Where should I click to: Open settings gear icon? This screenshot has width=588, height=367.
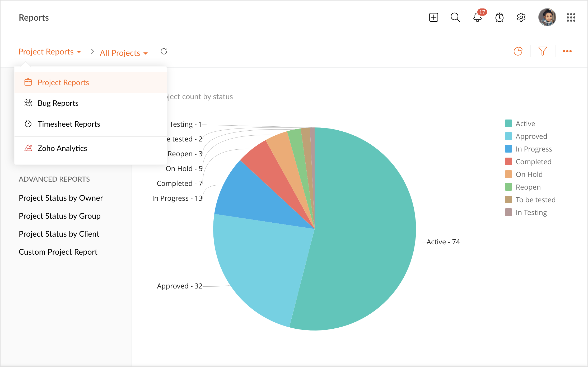pos(521,17)
